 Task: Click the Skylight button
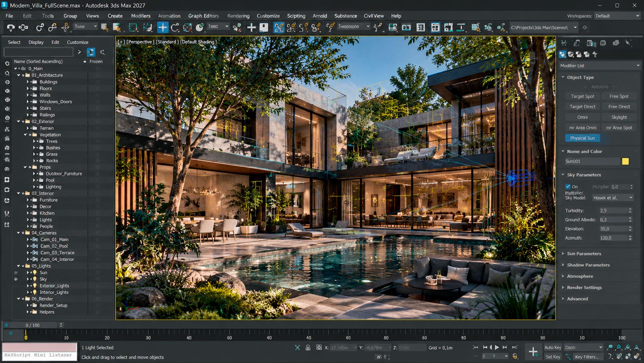point(619,117)
